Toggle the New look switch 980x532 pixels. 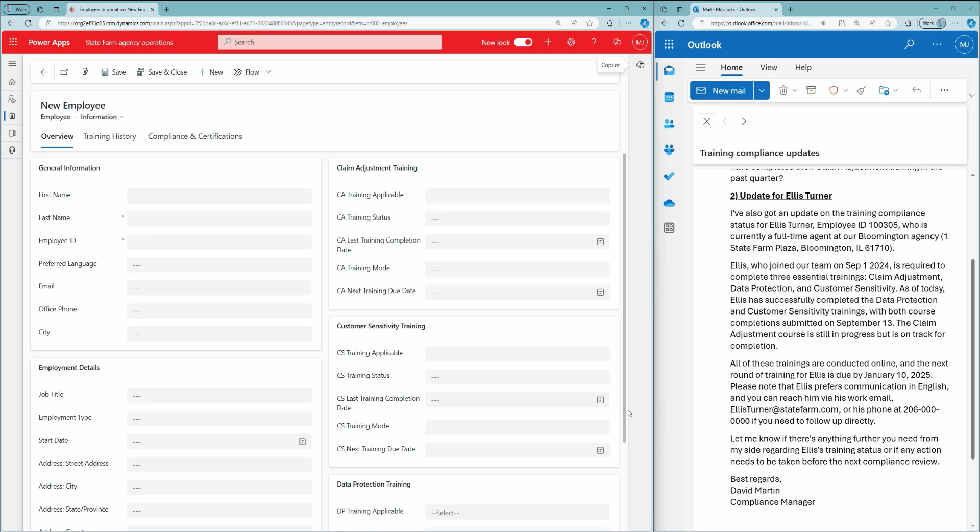[x=523, y=42]
